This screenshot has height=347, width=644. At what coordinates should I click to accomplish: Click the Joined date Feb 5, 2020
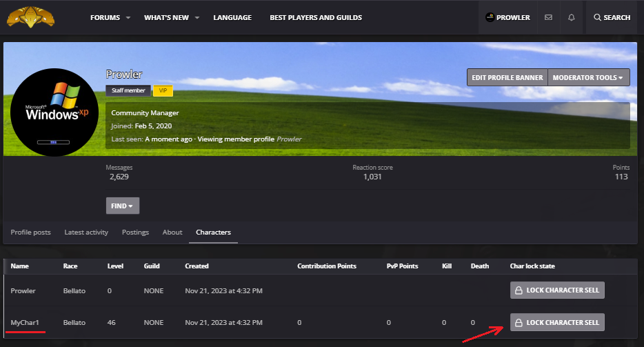(154, 126)
